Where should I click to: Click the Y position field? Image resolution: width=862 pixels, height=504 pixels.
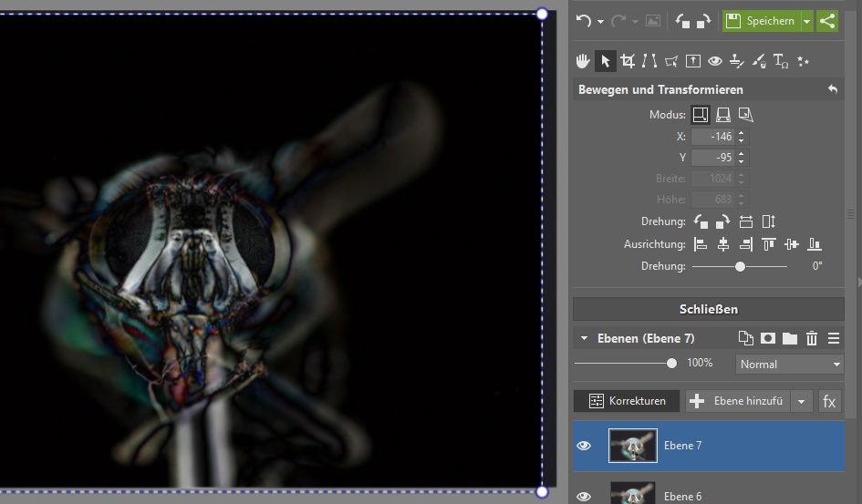coord(713,158)
